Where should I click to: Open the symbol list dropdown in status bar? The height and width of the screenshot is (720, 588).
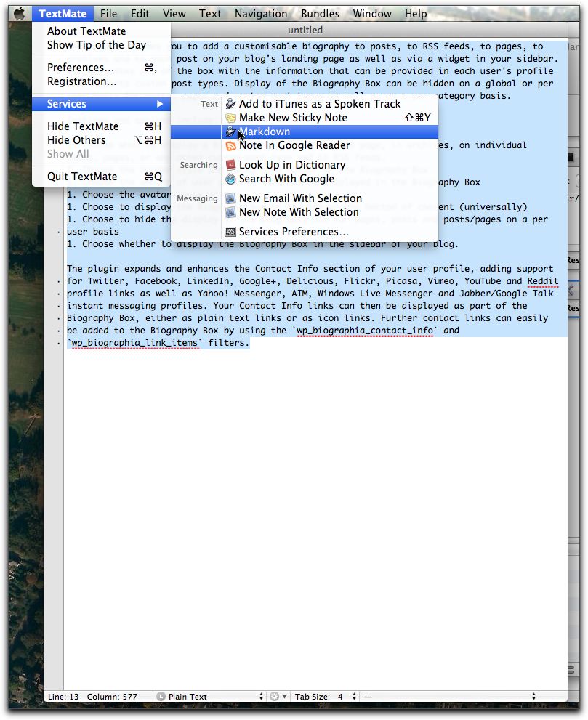(450, 696)
